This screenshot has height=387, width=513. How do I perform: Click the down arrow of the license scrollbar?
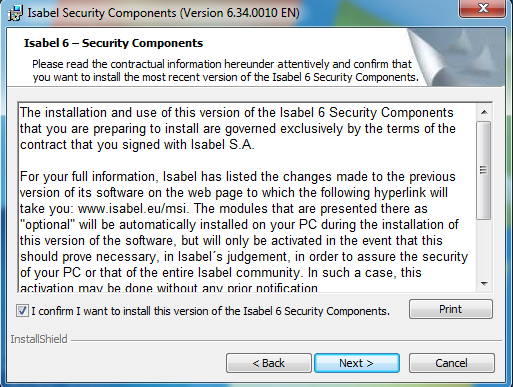[484, 284]
